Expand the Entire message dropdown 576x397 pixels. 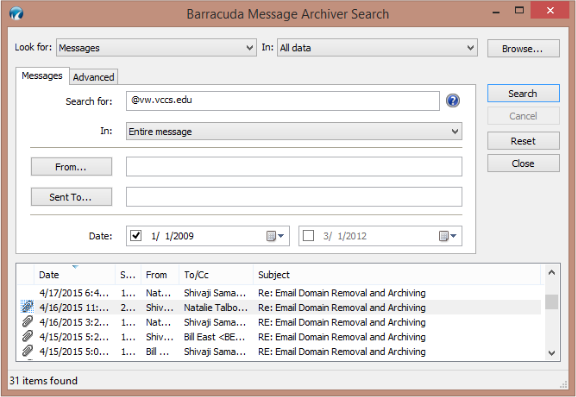pos(294,131)
